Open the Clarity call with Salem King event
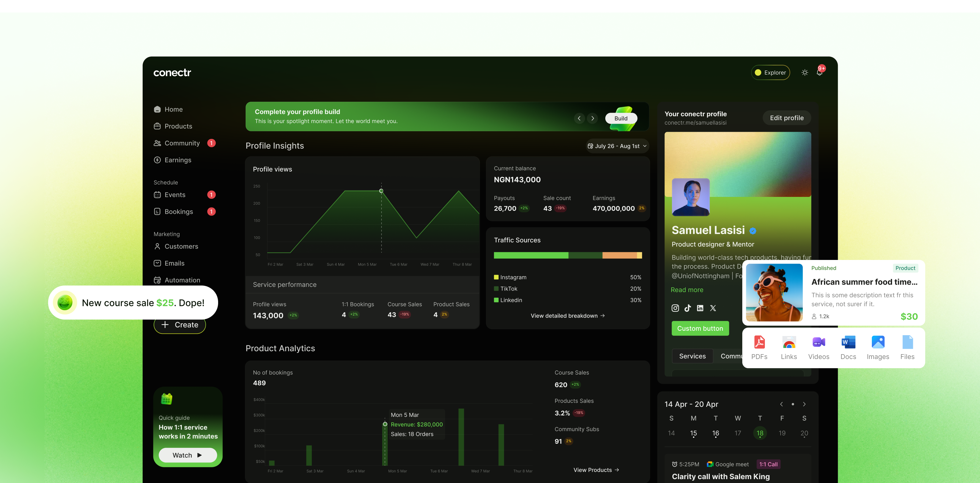The width and height of the screenshot is (980, 483). click(x=721, y=476)
